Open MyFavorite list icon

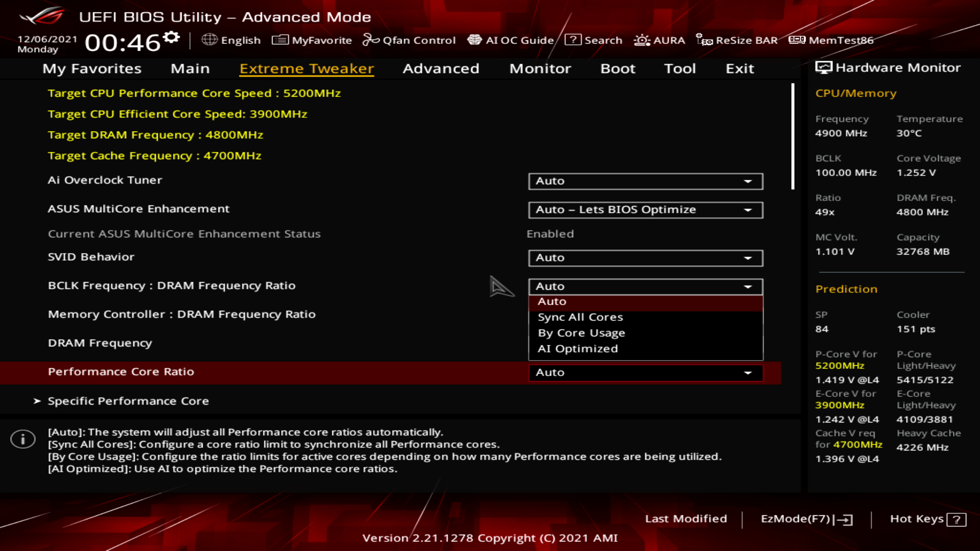click(280, 40)
